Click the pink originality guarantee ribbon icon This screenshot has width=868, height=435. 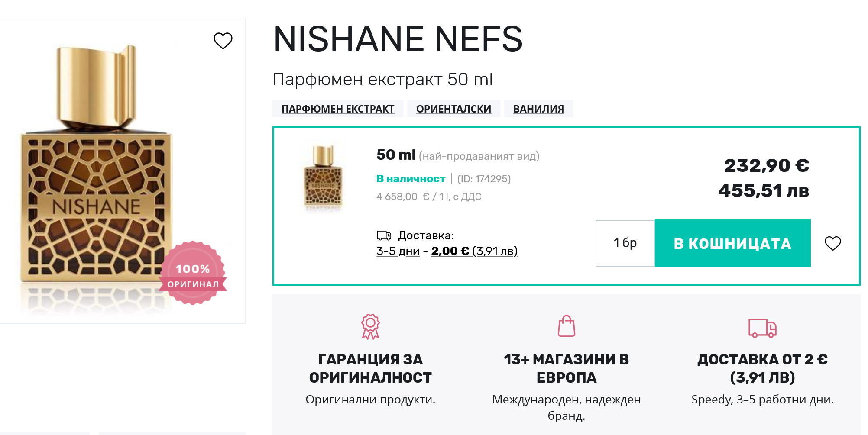coord(370,327)
